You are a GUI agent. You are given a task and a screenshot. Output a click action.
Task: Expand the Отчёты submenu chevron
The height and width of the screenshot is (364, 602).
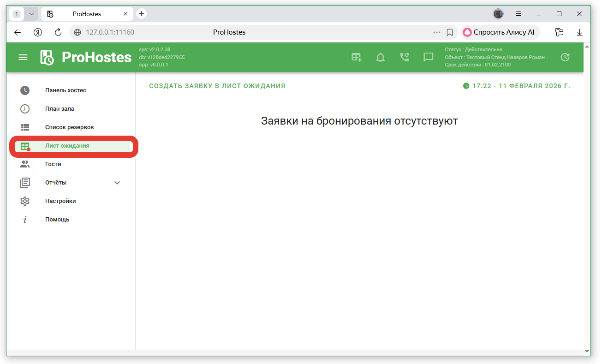117,183
